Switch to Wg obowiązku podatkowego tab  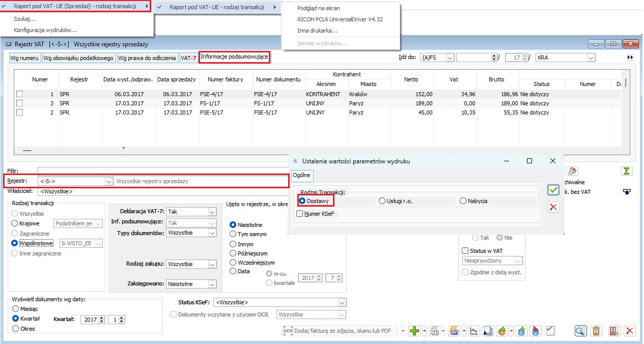click(78, 58)
